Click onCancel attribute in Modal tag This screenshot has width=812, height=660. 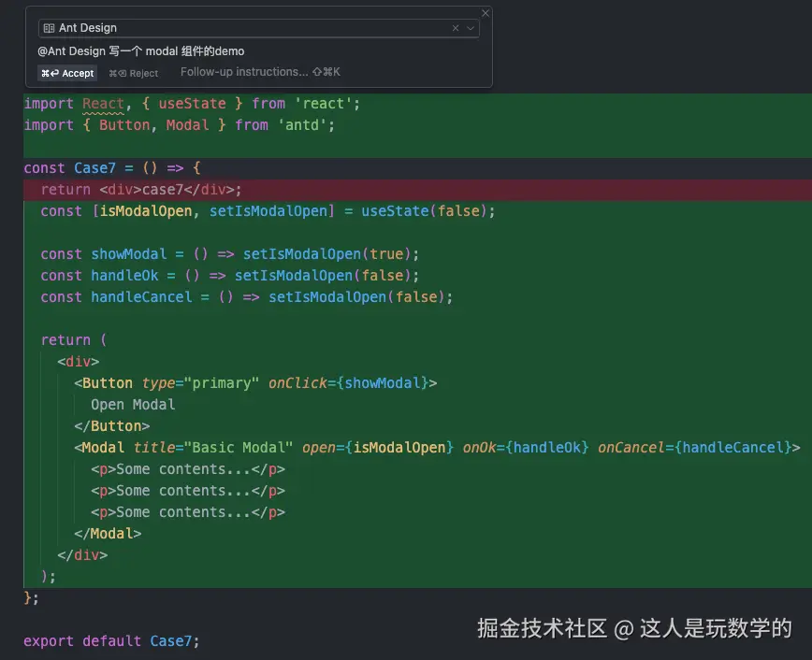point(631,447)
